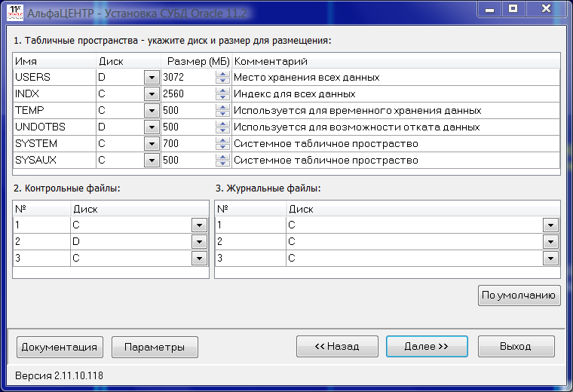Open disk dropdown for INDX tablespace
This screenshot has height=392, width=573.
(x=152, y=94)
